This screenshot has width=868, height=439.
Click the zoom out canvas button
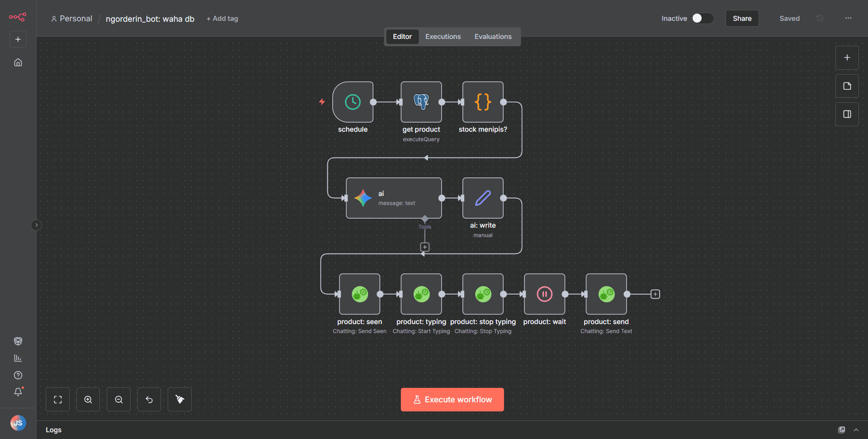coord(118,400)
